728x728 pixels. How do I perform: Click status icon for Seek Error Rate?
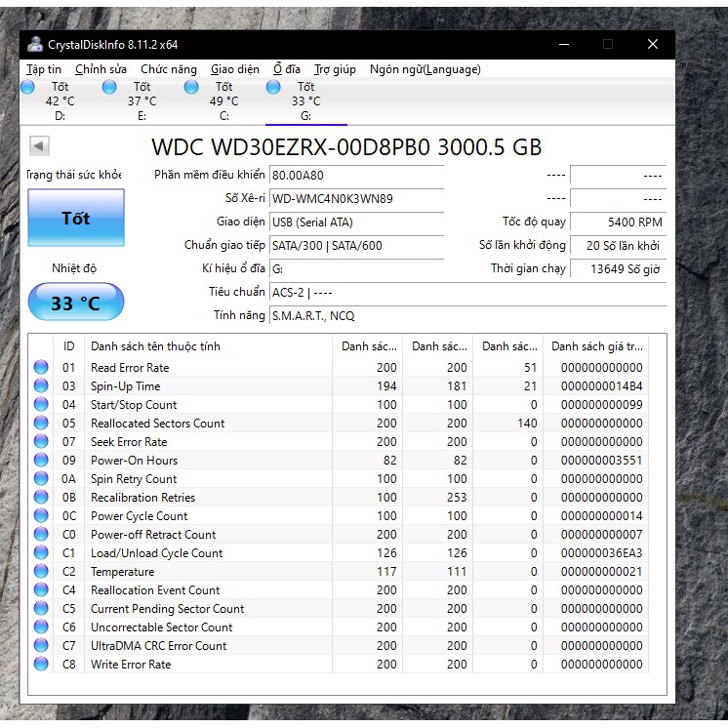pyautogui.click(x=41, y=441)
